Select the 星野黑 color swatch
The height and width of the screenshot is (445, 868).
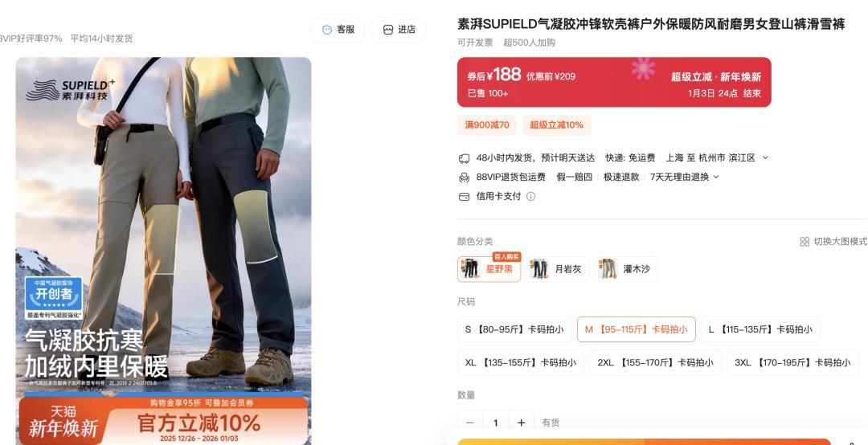489,269
